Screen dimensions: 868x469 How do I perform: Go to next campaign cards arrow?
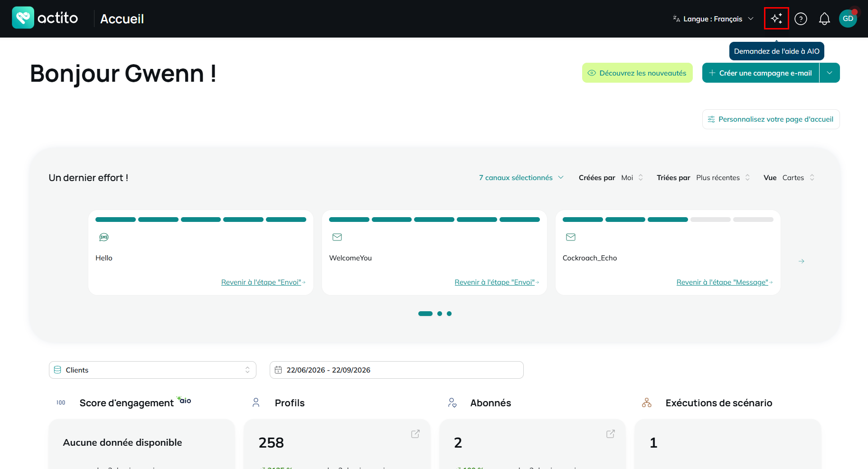click(802, 261)
